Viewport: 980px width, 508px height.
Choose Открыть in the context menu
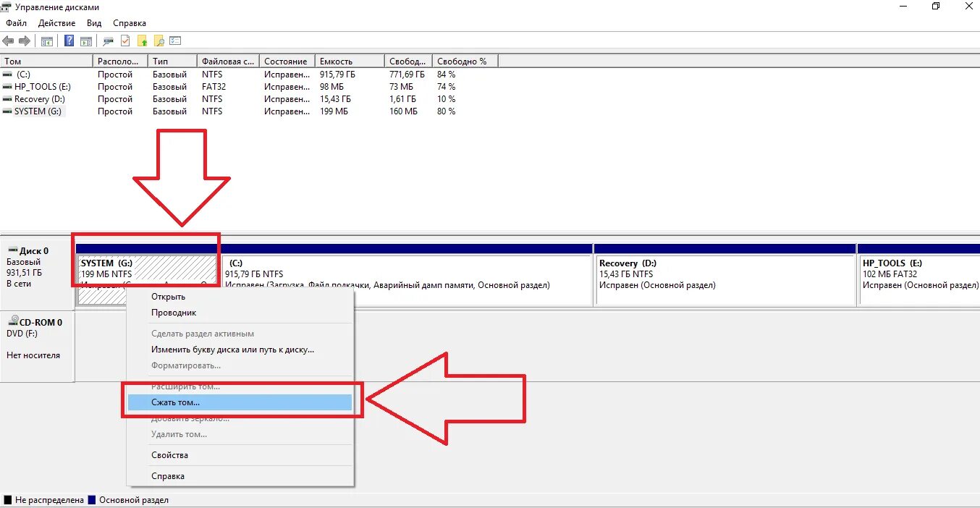click(240, 297)
